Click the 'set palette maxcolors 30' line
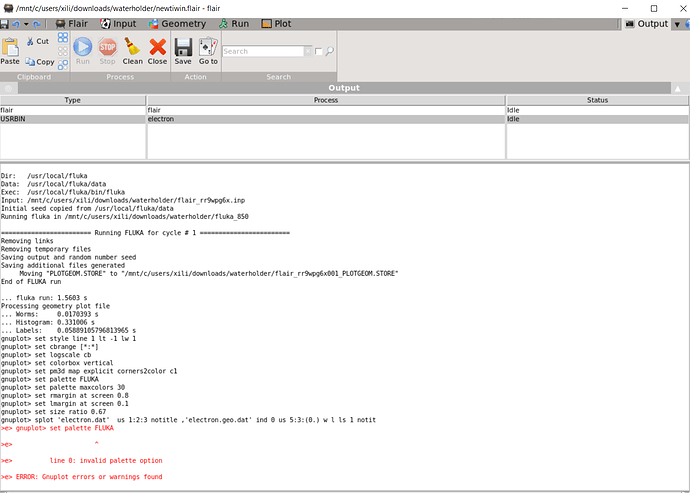 [62, 387]
